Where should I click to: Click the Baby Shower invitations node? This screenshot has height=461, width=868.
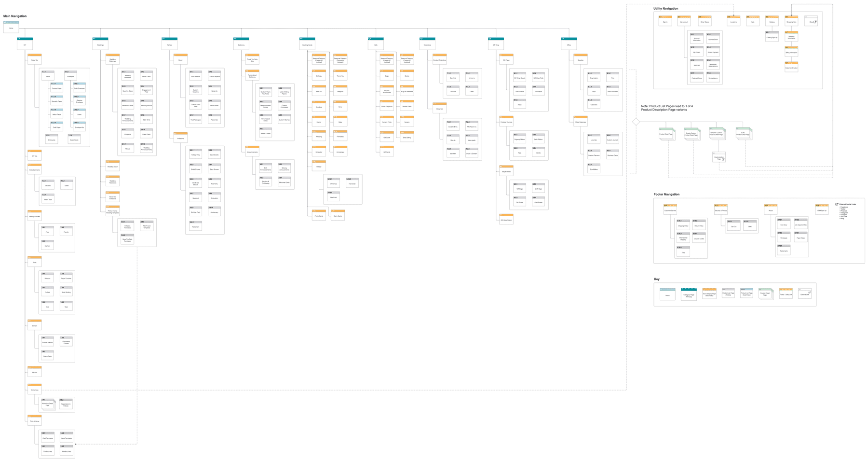pyautogui.click(x=214, y=168)
